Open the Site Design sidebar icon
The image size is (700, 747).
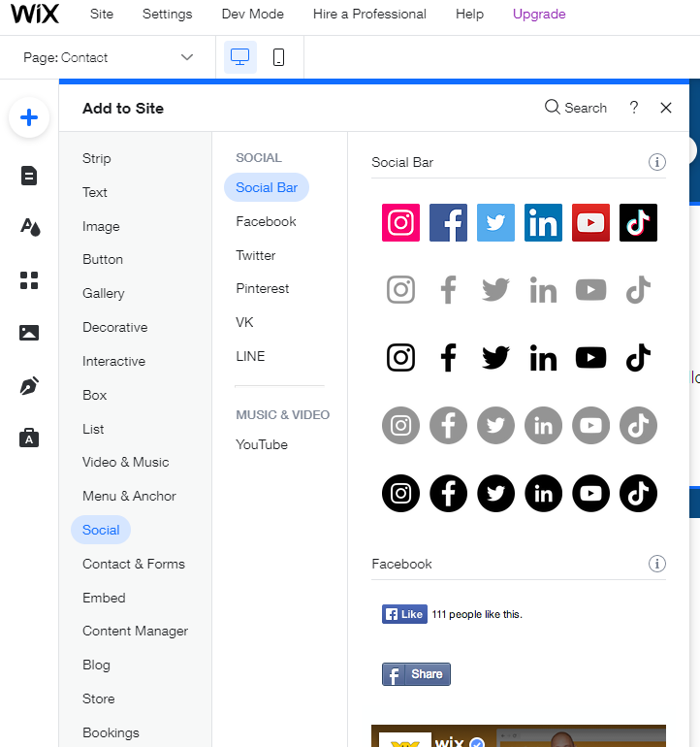tap(30, 227)
